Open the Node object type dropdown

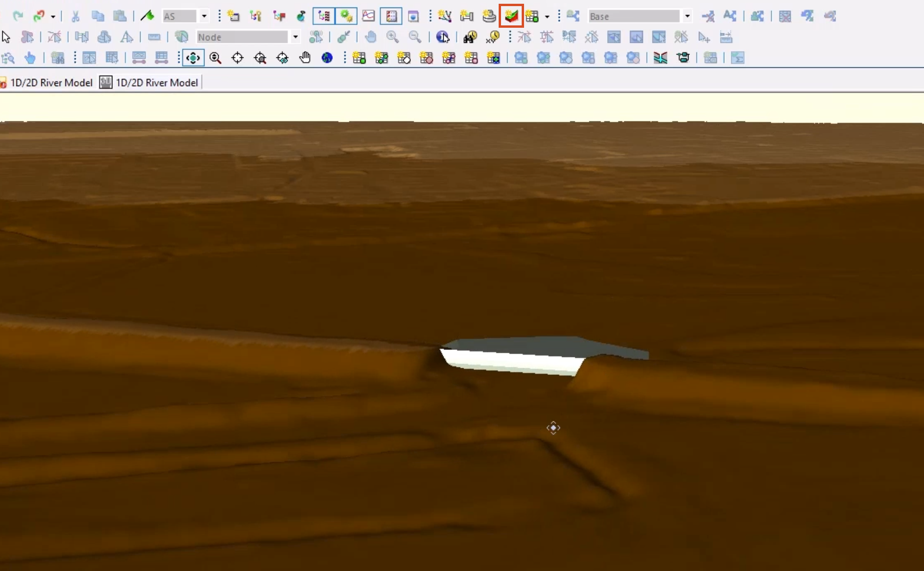point(295,37)
